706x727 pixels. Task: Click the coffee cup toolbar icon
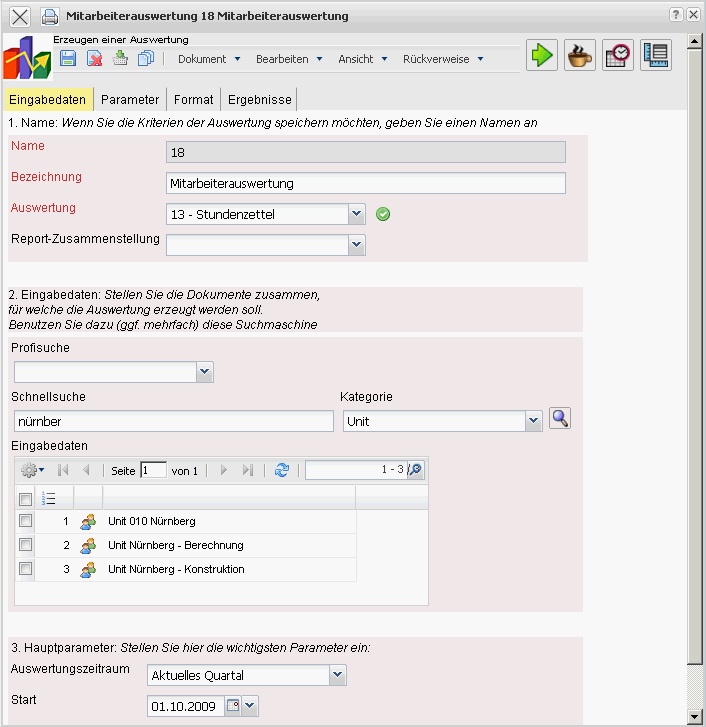(580, 55)
